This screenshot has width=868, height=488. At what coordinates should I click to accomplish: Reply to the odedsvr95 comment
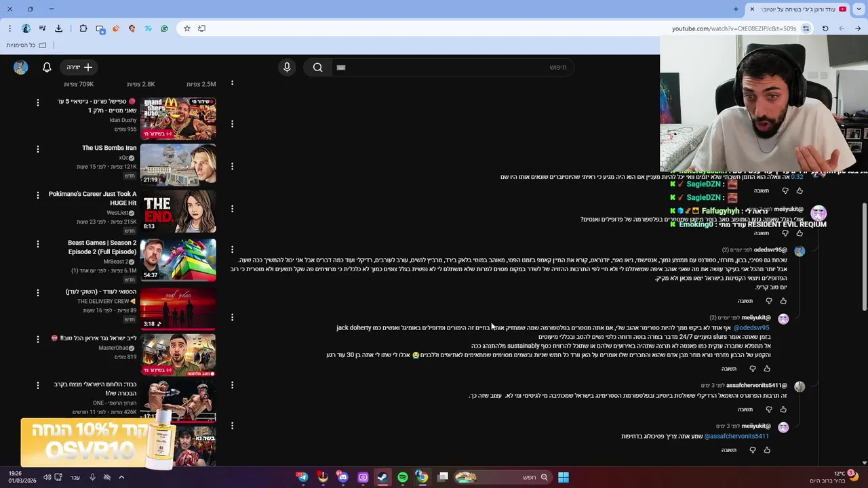coord(745,301)
